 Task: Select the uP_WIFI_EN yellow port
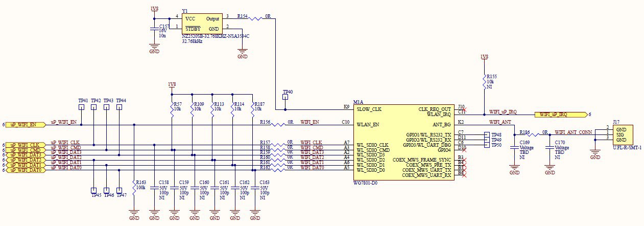tap(25, 124)
